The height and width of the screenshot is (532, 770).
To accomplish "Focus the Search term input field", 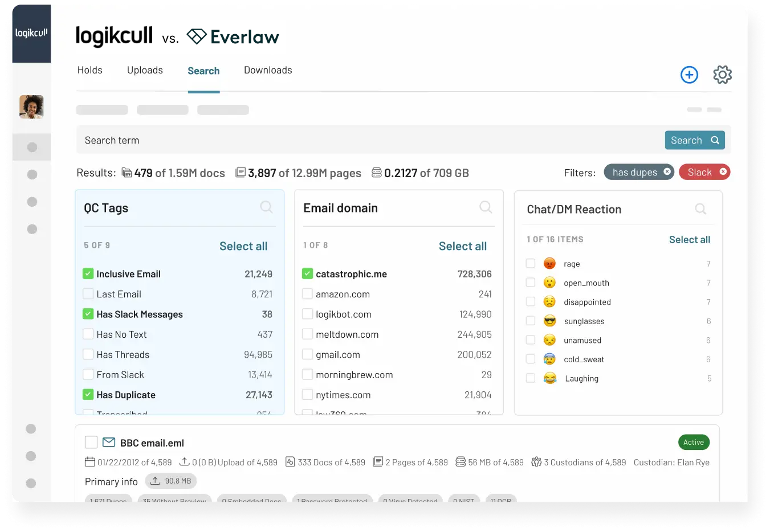I will point(370,140).
